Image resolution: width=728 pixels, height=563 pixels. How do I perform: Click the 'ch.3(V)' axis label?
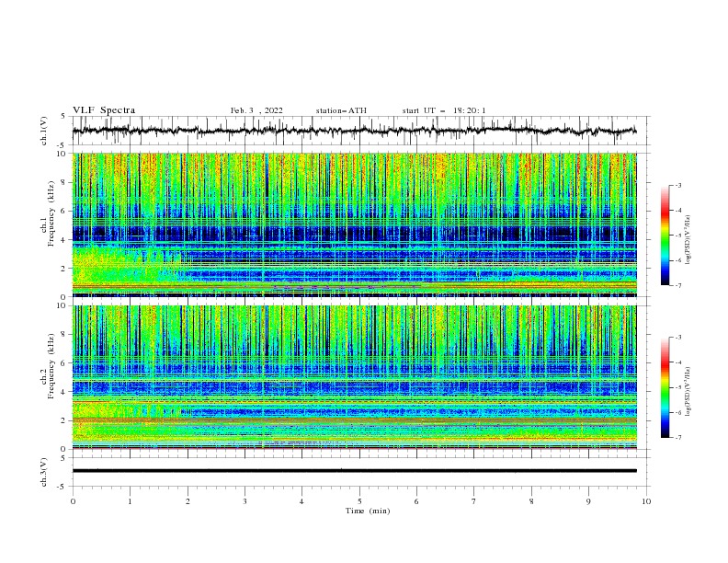pos(44,472)
